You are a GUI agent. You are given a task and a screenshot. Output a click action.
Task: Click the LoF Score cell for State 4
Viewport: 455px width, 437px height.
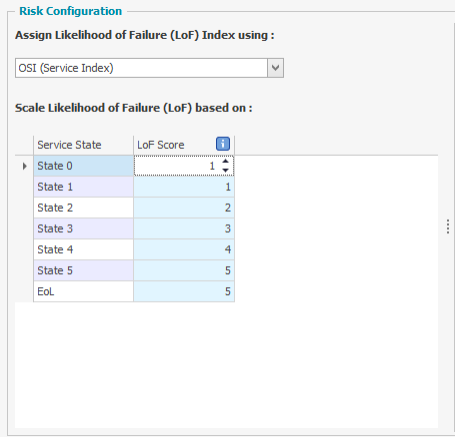click(184, 249)
